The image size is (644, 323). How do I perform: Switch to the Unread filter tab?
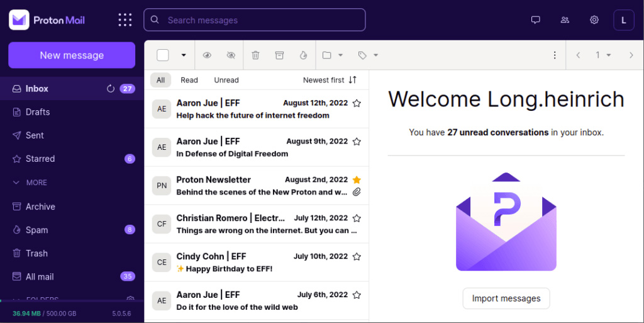(226, 80)
